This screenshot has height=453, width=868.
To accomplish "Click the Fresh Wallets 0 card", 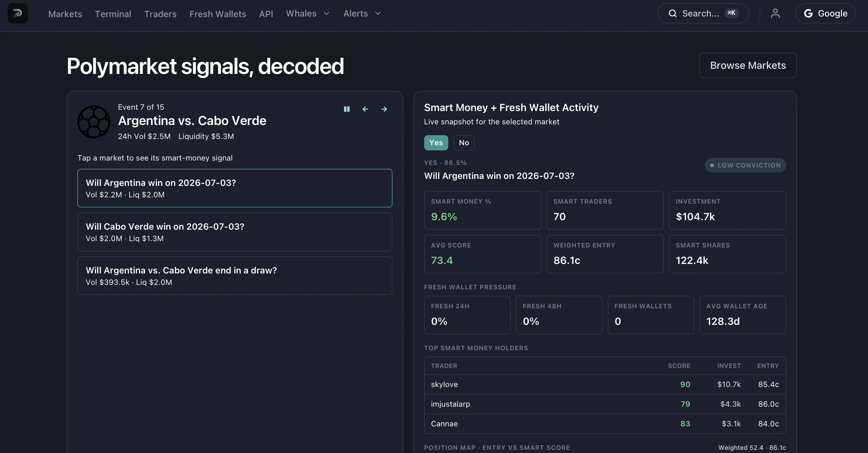I will coord(651,315).
